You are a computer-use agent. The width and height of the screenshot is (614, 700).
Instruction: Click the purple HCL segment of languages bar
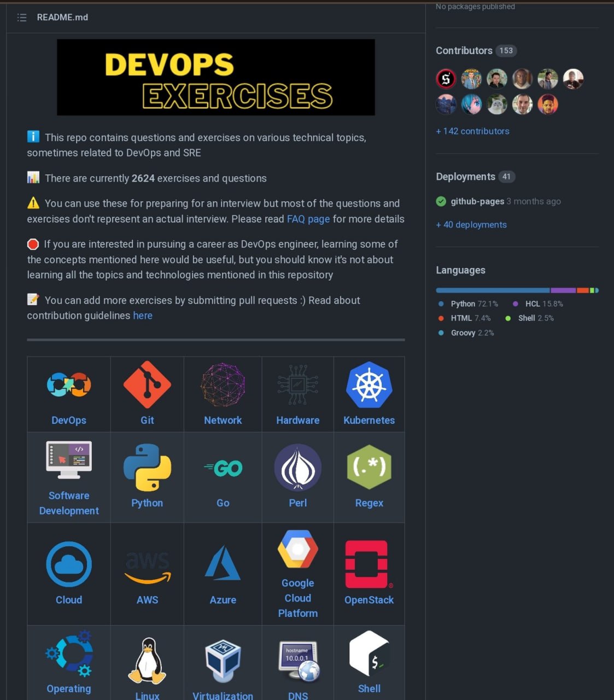click(x=563, y=290)
